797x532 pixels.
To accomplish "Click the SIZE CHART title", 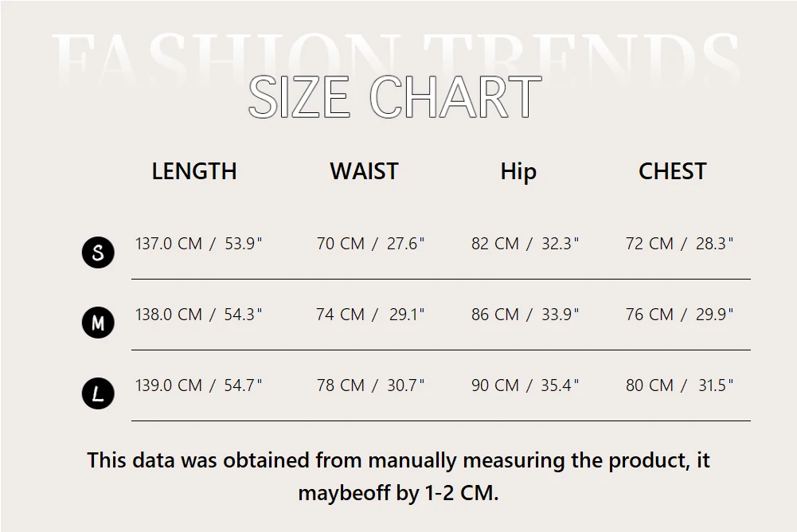I will pyautogui.click(x=395, y=98).
